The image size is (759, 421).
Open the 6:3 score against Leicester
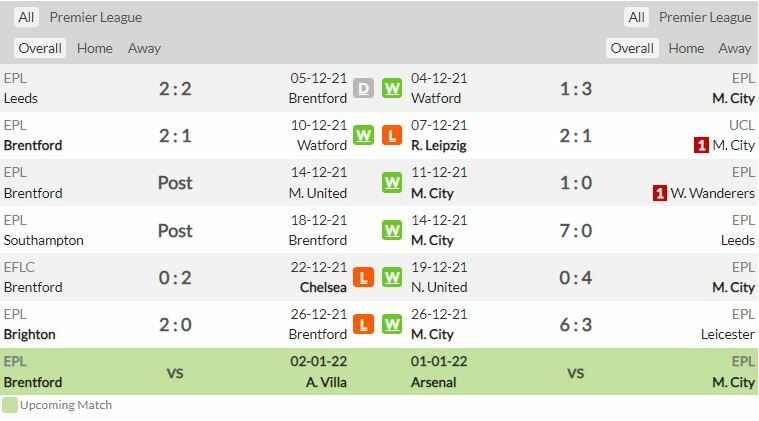pyautogui.click(x=576, y=324)
